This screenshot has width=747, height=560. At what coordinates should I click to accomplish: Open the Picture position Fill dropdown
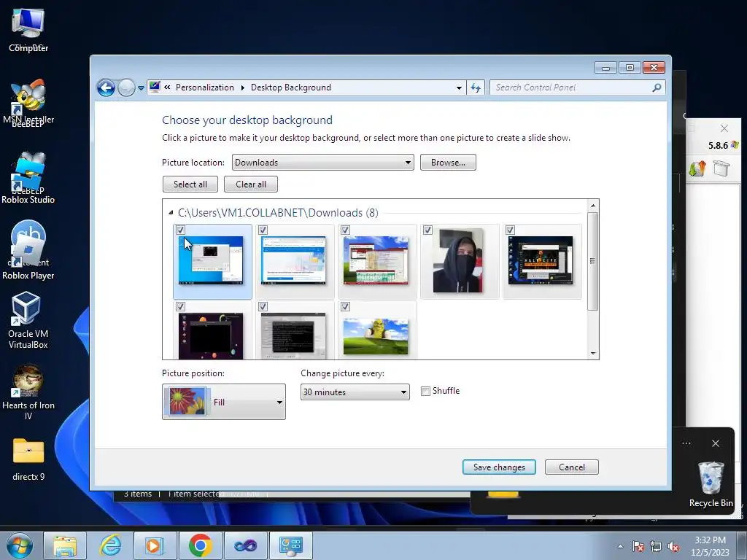pyautogui.click(x=224, y=402)
